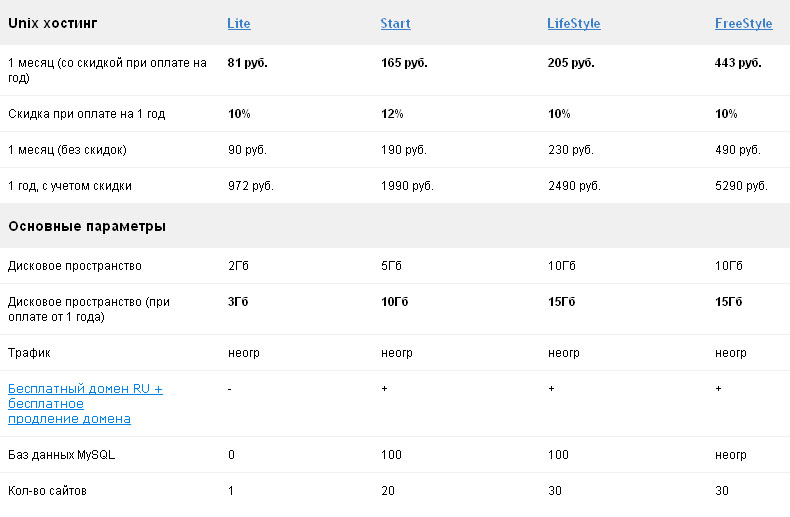
Task: Open the FreeStyle hosting plan link
Action: (744, 24)
